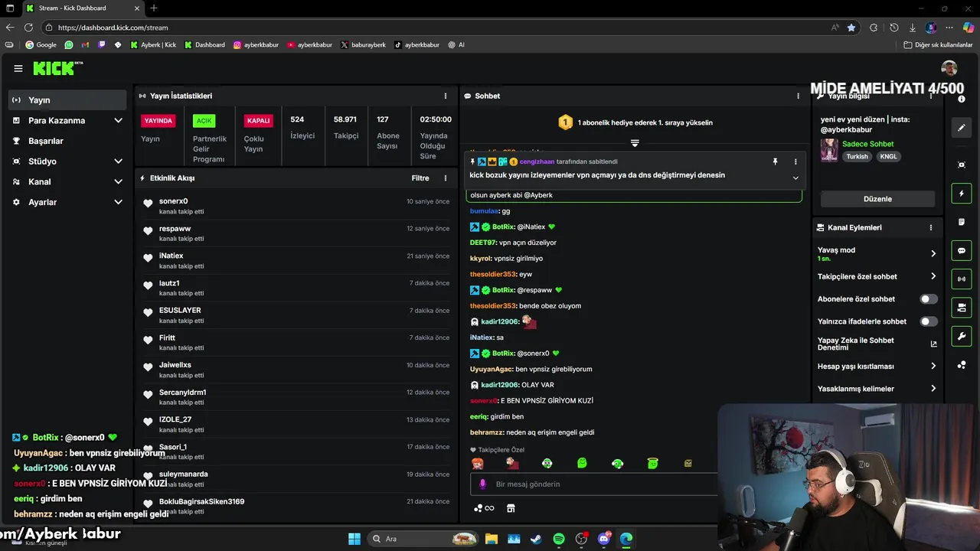Click the Sadece Sohbet category link
This screenshot has height=551, width=980.
[x=867, y=144]
